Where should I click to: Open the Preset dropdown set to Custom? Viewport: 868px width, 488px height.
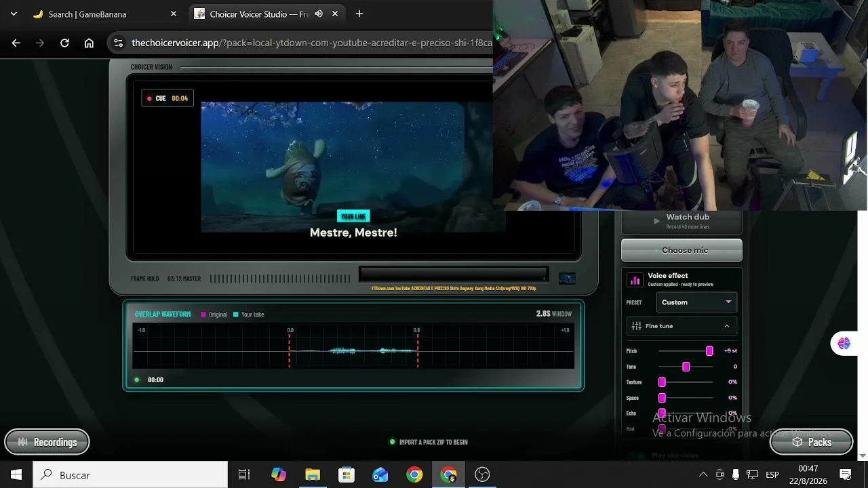696,302
